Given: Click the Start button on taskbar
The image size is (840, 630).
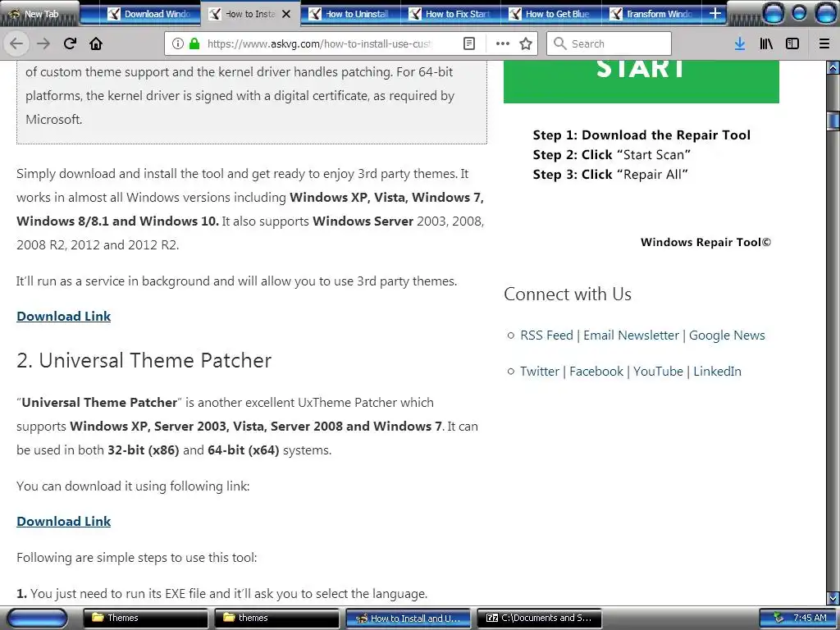Looking at the screenshot, I should tap(37, 619).
